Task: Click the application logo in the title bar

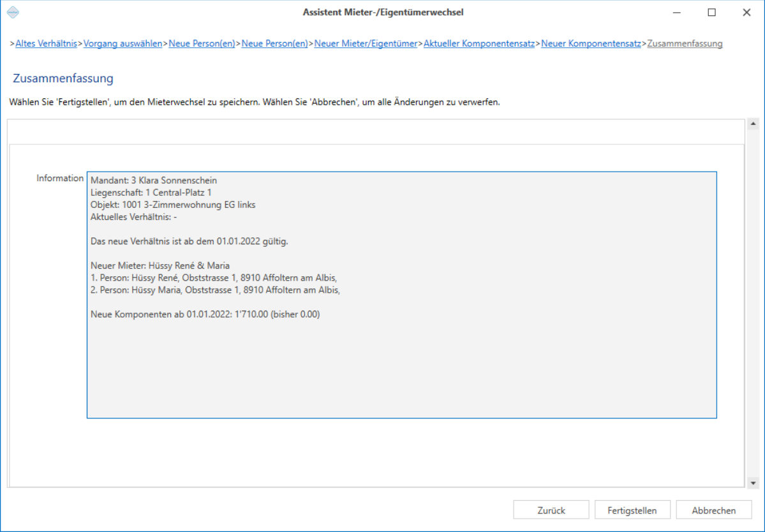Action: pos(13,12)
